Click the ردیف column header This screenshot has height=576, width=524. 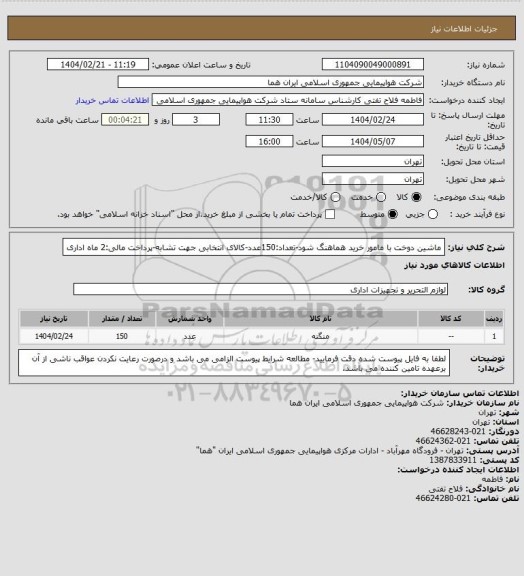494,318
